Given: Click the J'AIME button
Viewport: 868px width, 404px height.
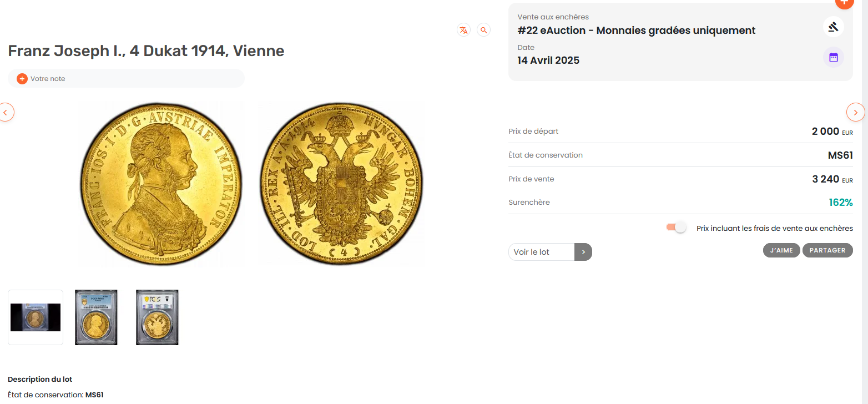Looking at the screenshot, I should (x=781, y=250).
